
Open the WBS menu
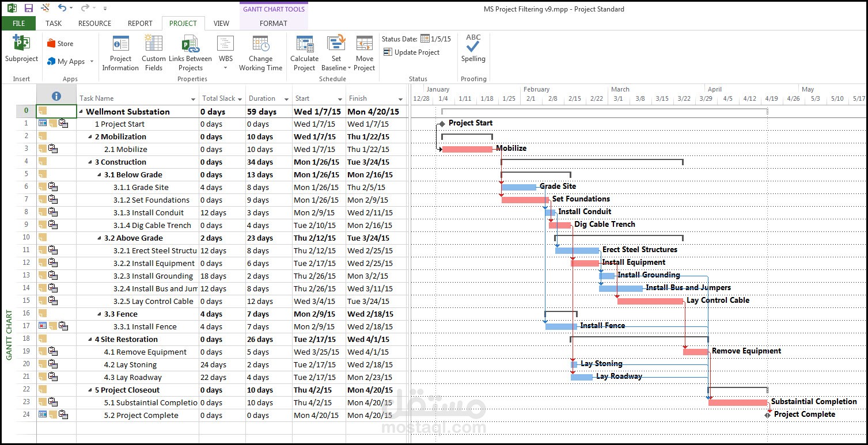225,52
